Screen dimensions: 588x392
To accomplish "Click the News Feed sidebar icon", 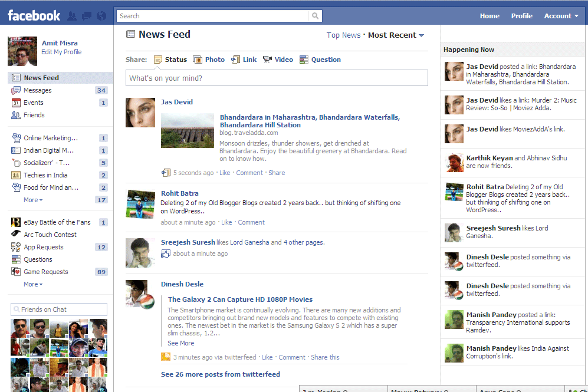I will pos(16,78).
